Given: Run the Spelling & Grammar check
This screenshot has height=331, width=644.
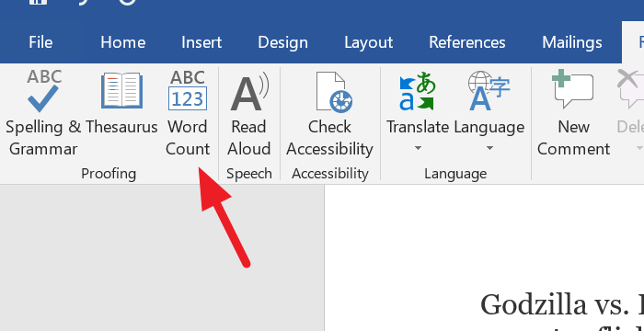Looking at the screenshot, I should 43,113.
